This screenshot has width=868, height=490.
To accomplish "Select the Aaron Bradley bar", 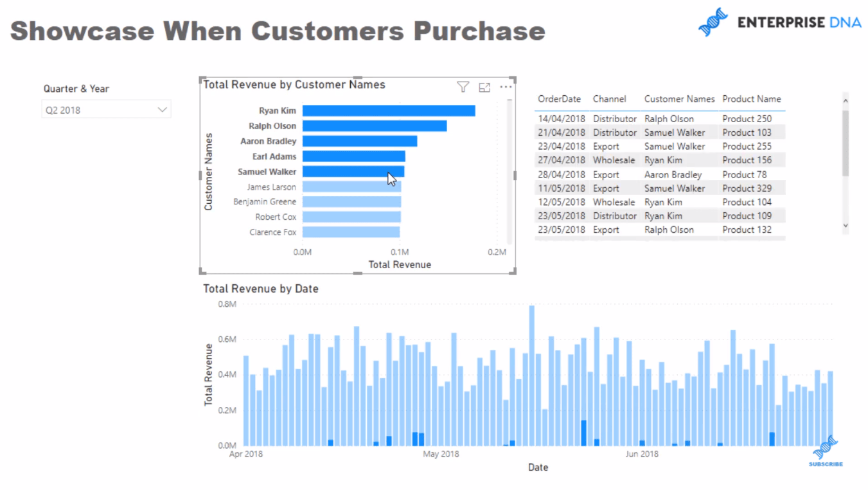I will (x=360, y=141).
